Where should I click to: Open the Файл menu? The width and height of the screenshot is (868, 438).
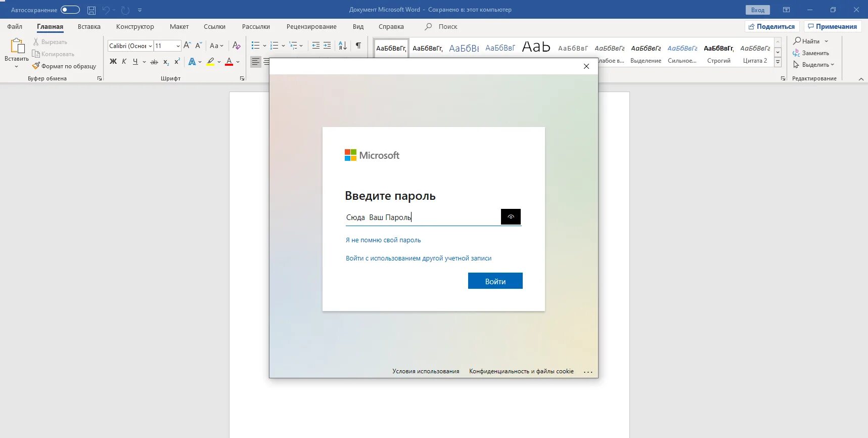coord(15,27)
